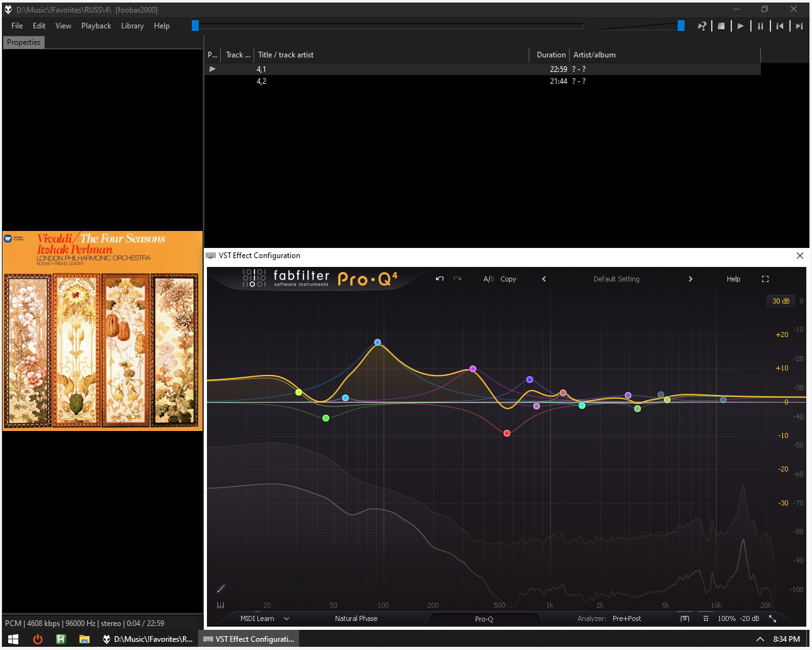
Task: Change the 100% output setting
Action: coord(726,618)
